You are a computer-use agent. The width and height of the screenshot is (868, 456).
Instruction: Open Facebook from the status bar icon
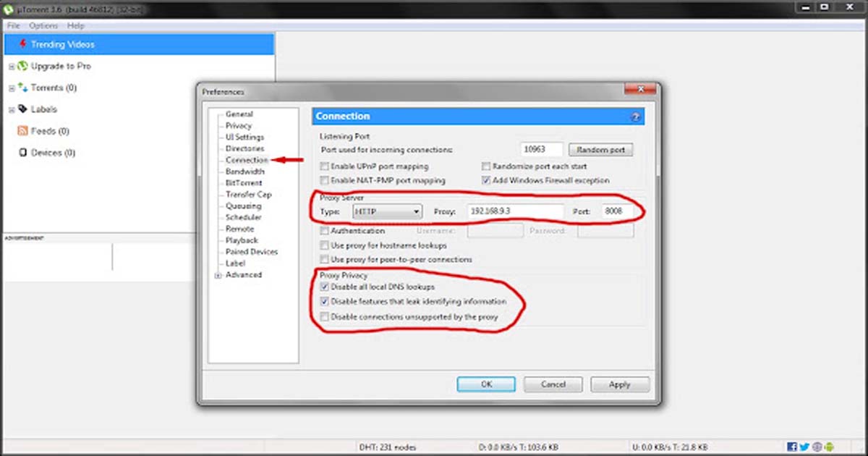tap(792, 447)
